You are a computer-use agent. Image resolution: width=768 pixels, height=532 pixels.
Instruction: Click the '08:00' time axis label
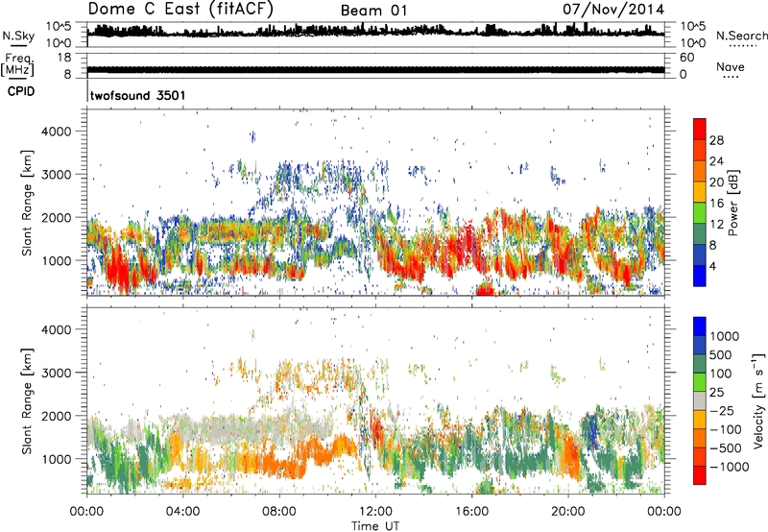(x=279, y=512)
